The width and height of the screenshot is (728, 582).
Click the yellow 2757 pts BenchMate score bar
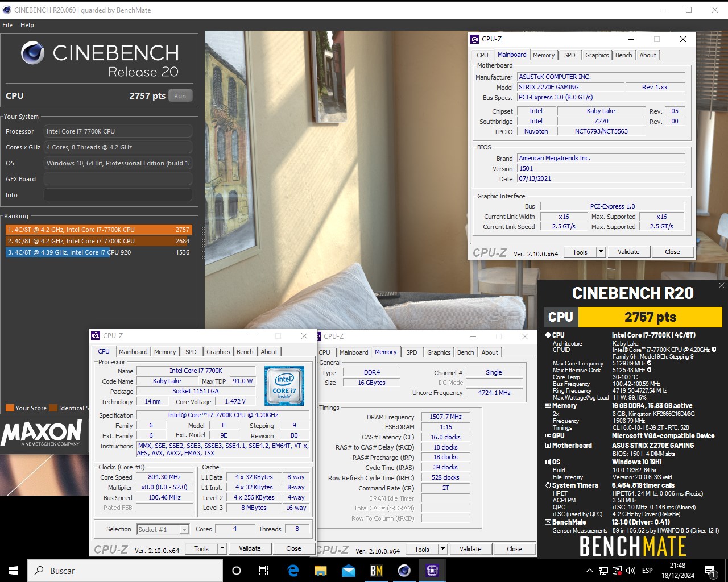(x=650, y=317)
